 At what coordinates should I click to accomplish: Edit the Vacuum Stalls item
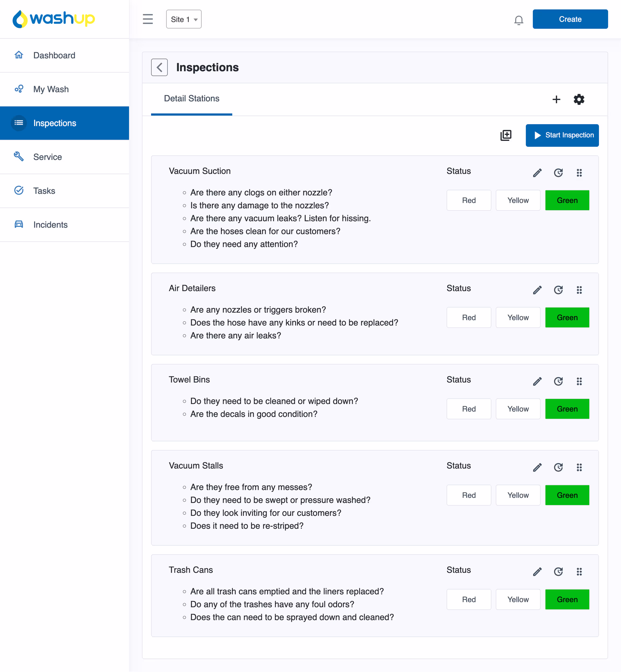537,467
